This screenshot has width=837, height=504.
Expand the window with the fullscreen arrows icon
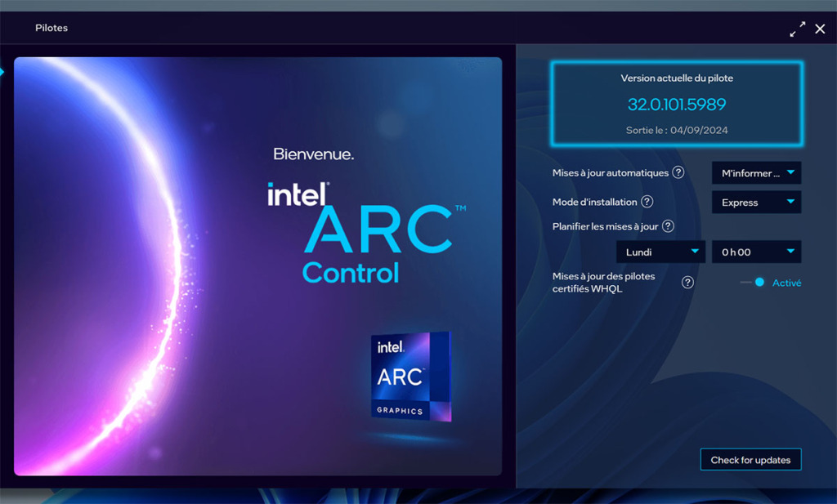click(798, 29)
